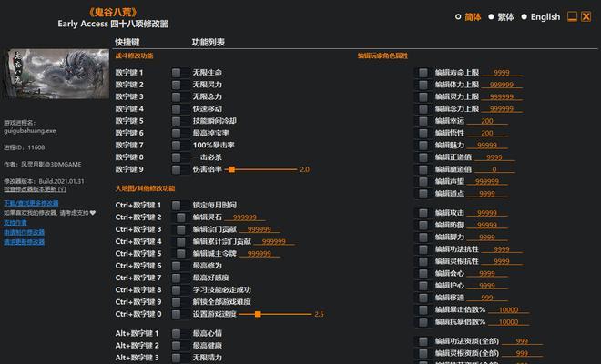
Task: Toggle the 编辑会心 switch
Action: pyautogui.click(x=423, y=274)
